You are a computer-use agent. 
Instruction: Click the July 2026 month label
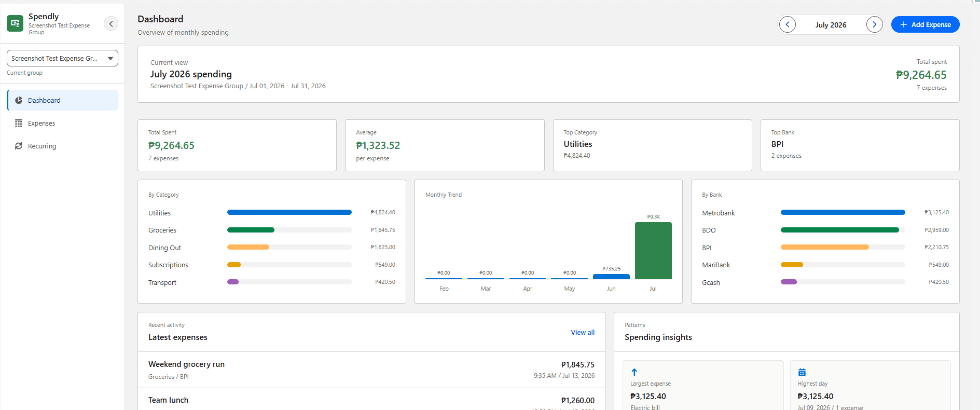831,25
